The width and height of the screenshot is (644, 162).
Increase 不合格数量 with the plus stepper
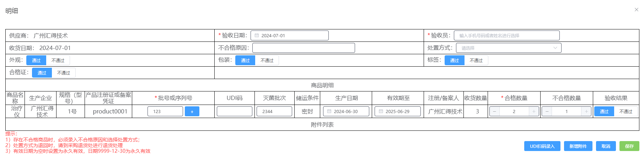coord(586,111)
